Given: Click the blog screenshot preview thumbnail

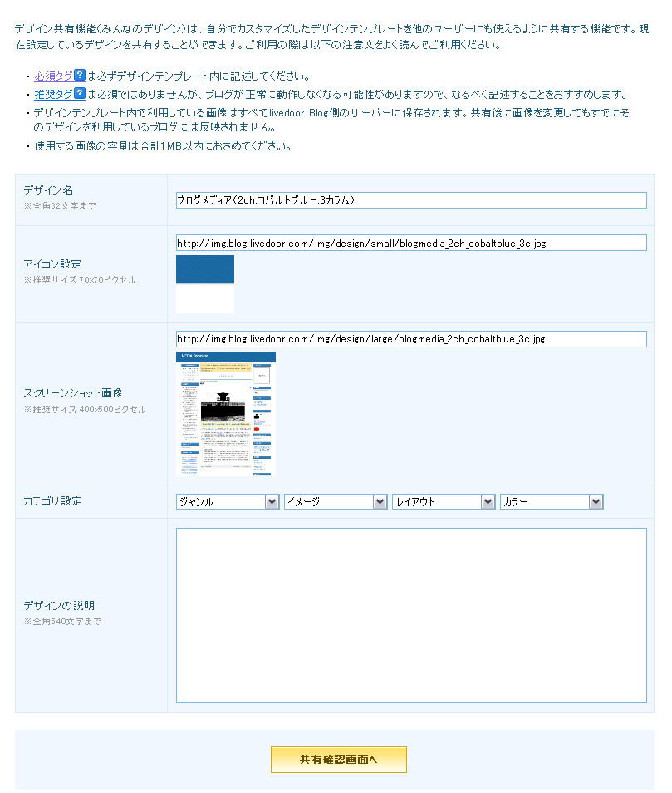Looking at the screenshot, I should pos(226,414).
